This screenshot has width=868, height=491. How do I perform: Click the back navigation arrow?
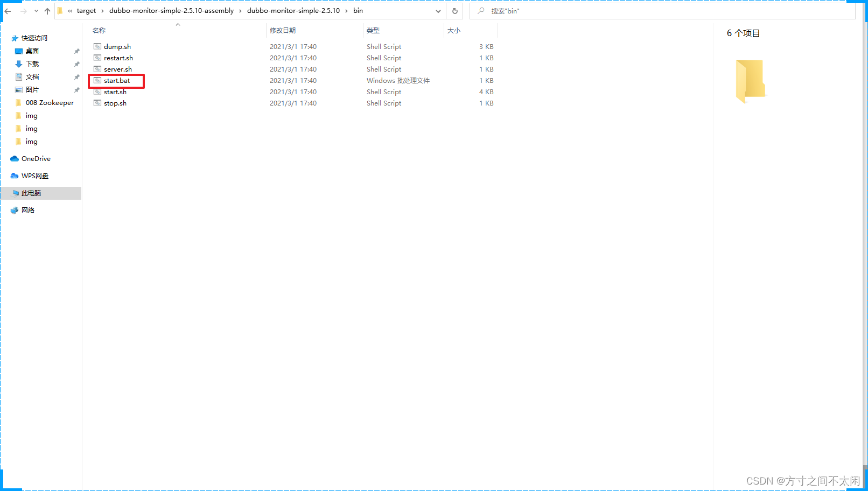(x=8, y=11)
